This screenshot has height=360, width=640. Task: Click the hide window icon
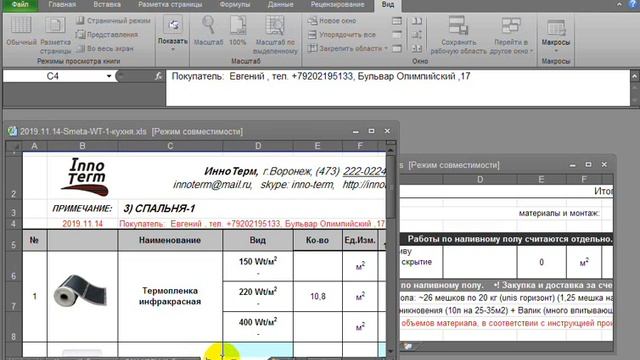(397, 35)
